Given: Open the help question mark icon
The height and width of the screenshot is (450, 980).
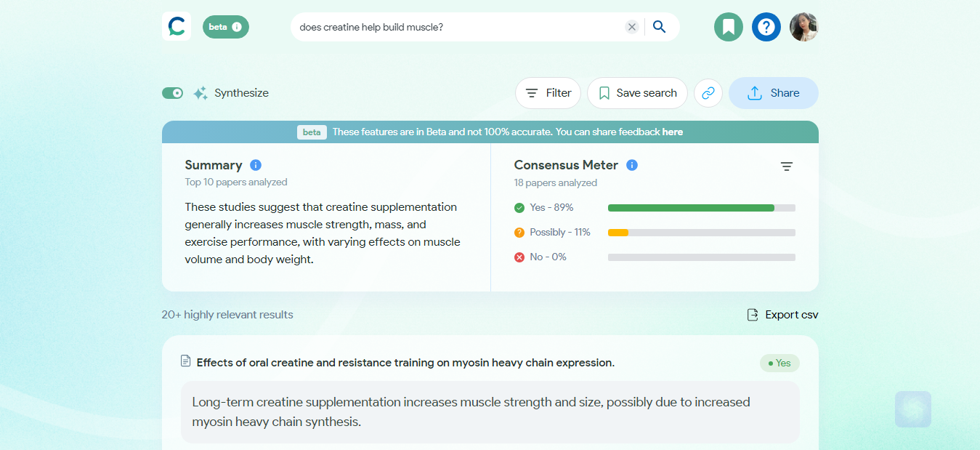Looking at the screenshot, I should (766, 27).
